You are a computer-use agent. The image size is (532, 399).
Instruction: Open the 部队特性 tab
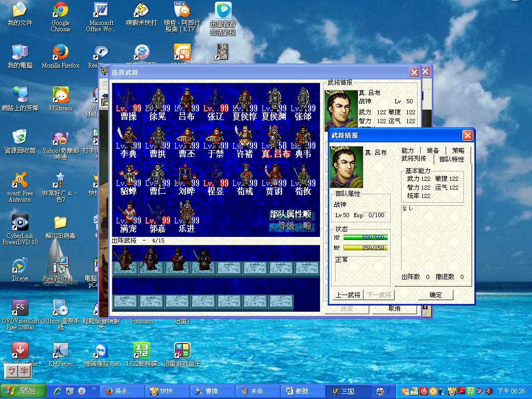[x=451, y=159]
